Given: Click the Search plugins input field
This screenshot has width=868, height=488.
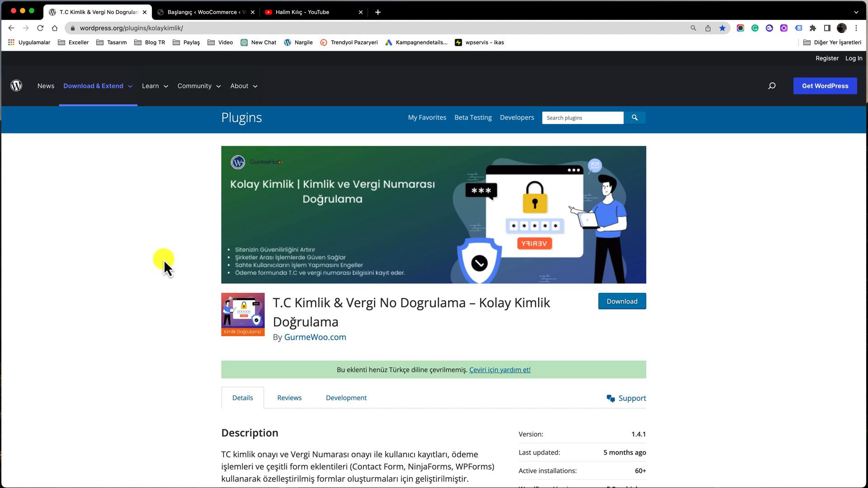Looking at the screenshot, I should point(582,118).
